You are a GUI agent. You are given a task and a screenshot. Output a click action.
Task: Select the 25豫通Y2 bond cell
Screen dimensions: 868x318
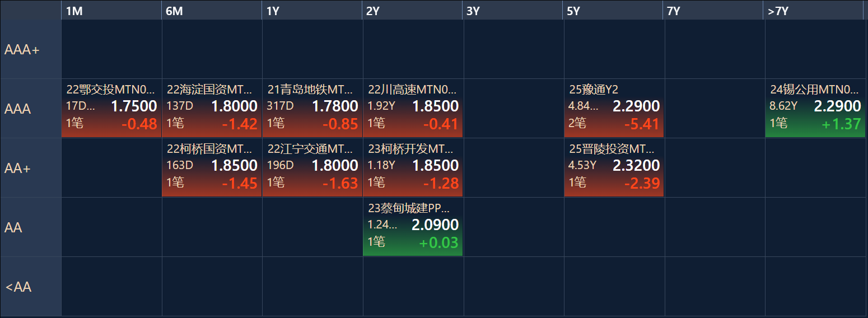tap(614, 108)
